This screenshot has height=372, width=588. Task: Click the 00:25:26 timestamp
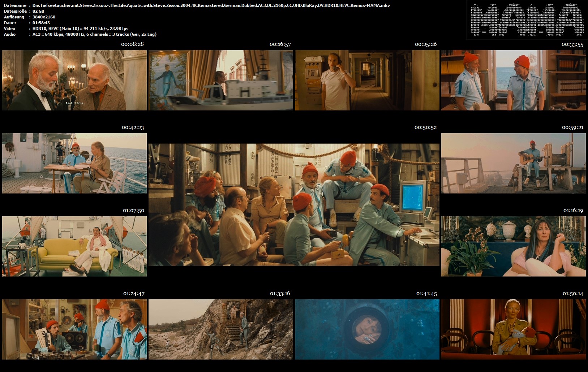426,44
